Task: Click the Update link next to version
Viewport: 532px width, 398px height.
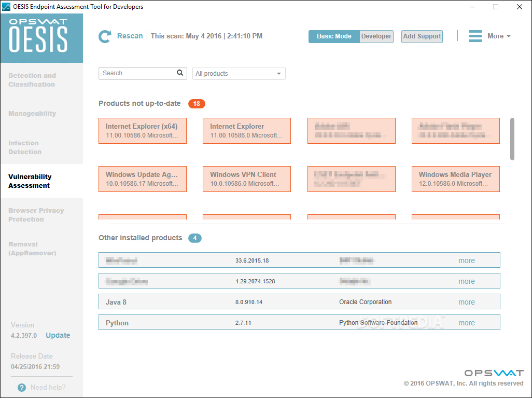Action: 58,335
